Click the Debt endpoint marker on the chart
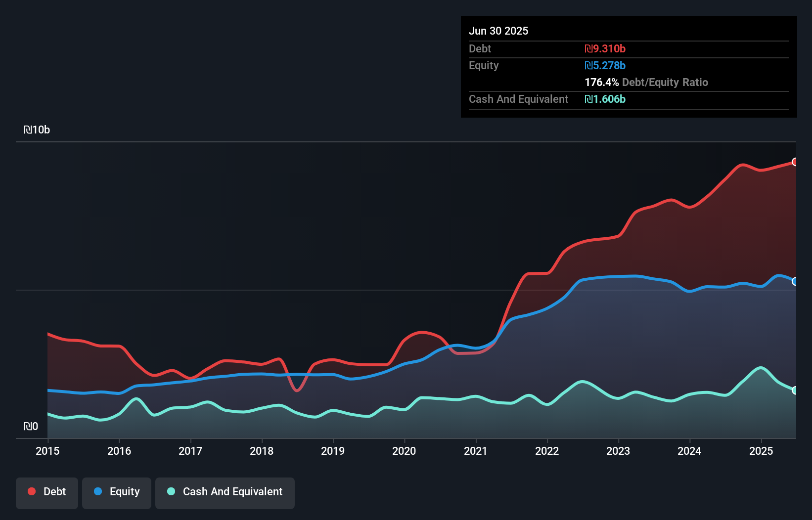Image resolution: width=812 pixels, height=520 pixels. click(794, 162)
